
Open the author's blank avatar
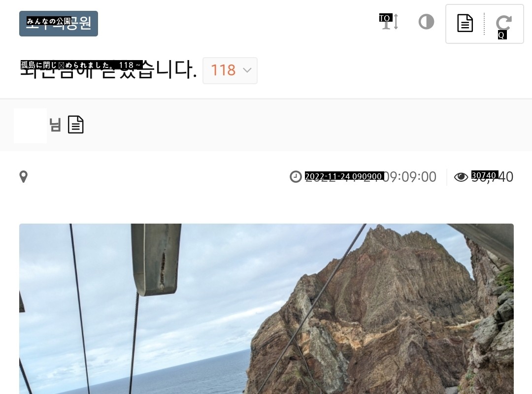click(x=30, y=126)
